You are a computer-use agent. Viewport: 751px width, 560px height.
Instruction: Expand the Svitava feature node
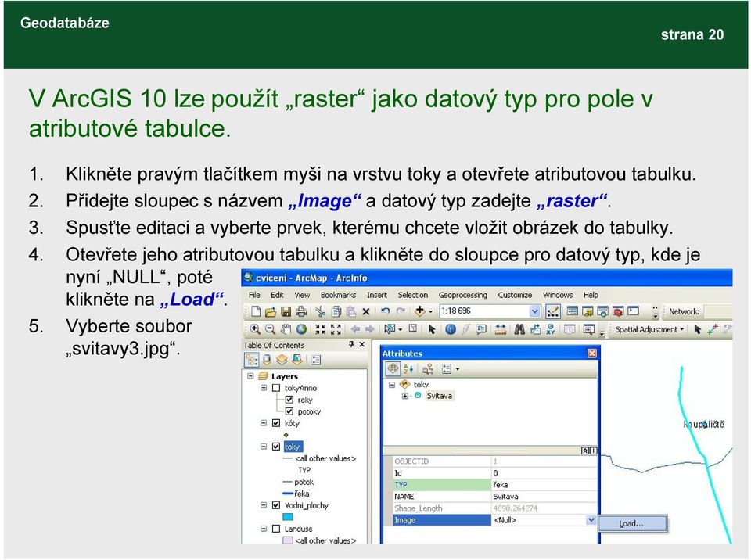(405, 396)
